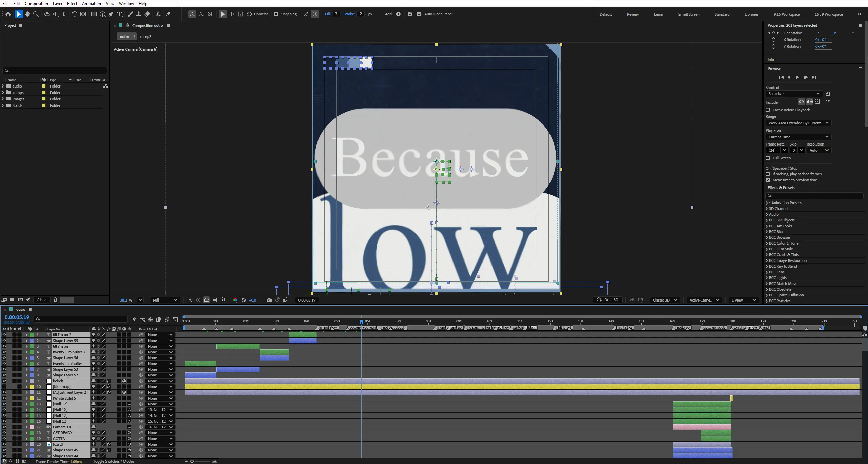Open the Classic 3D renderer dropdown

coord(664,300)
